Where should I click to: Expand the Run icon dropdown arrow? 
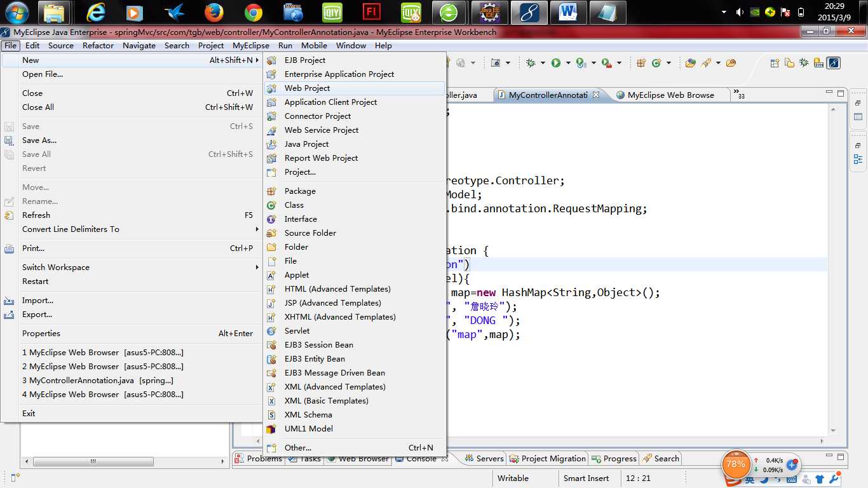pyautogui.click(x=568, y=63)
